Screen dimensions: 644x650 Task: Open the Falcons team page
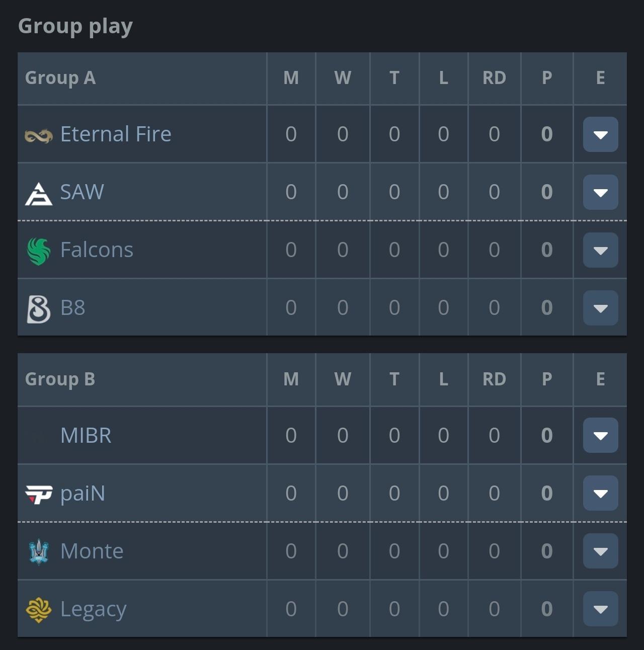pyautogui.click(x=97, y=250)
